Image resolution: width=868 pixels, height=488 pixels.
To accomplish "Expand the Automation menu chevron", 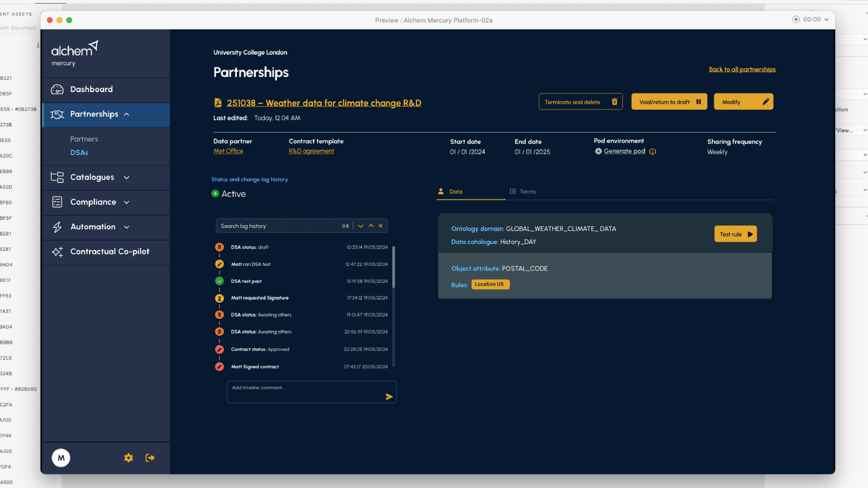I will coord(126,227).
